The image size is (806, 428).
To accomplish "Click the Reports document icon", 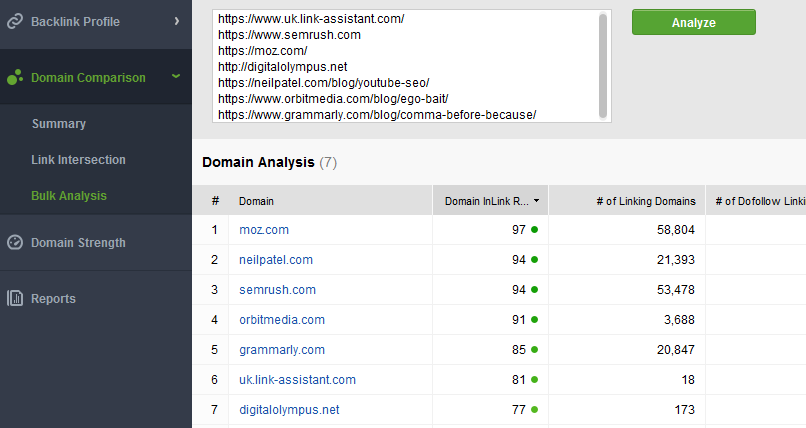I will point(15,298).
